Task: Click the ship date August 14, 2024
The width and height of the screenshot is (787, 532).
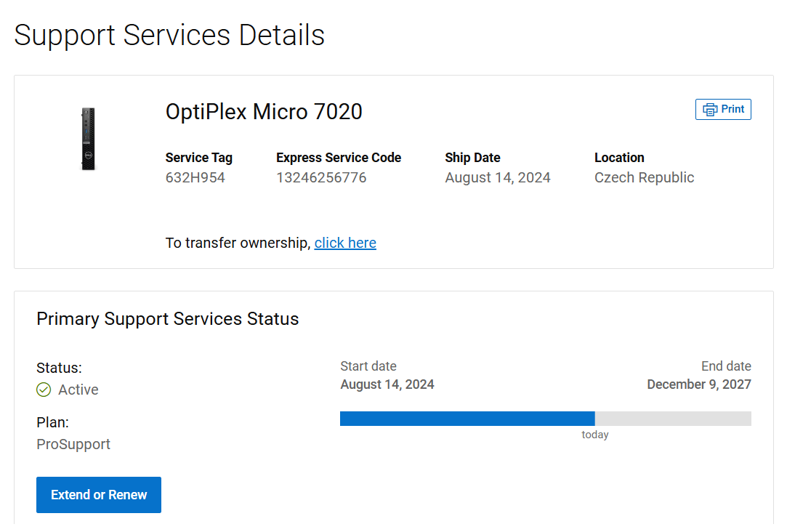Action: tap(498, 177)
